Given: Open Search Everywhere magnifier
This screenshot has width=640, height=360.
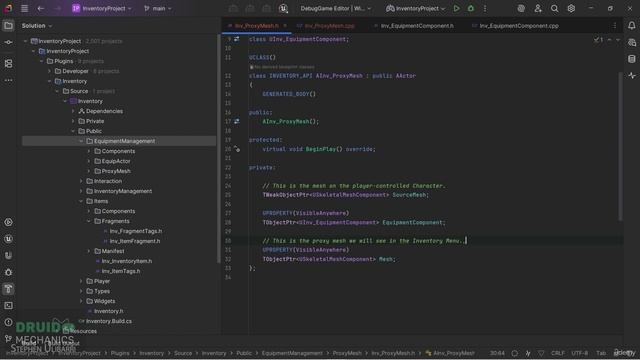Looking at the screenshot, I should 554,8.
